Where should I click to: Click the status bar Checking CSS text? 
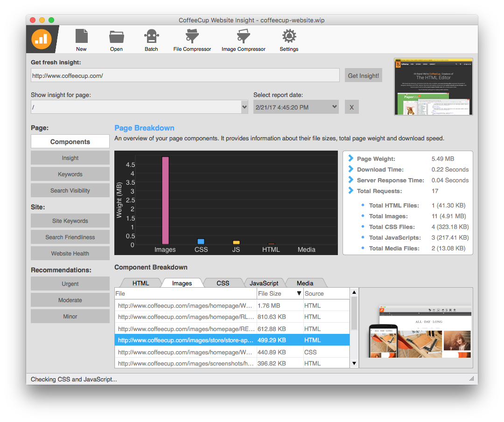pyautogui.click(x=74, y=379)
